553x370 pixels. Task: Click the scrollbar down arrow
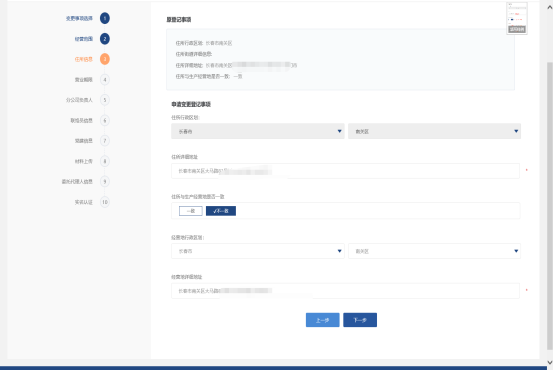tap(549, 362)
